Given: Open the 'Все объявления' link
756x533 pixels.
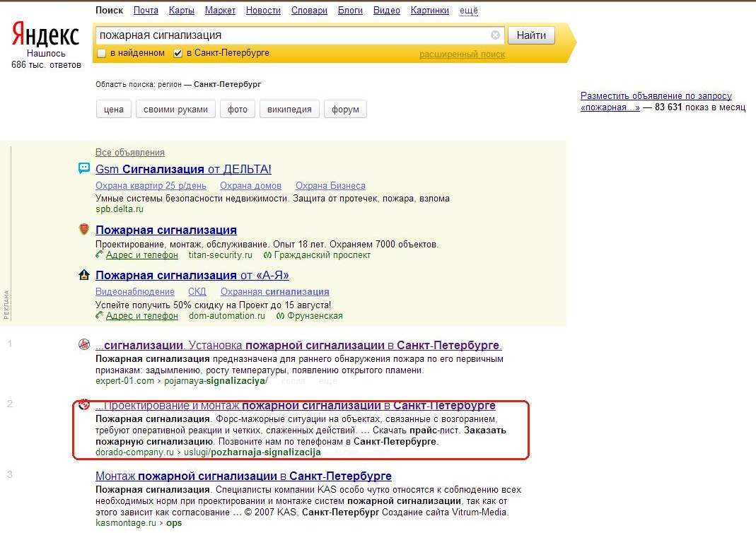Looking at the screenshot, I should (129, 152).
